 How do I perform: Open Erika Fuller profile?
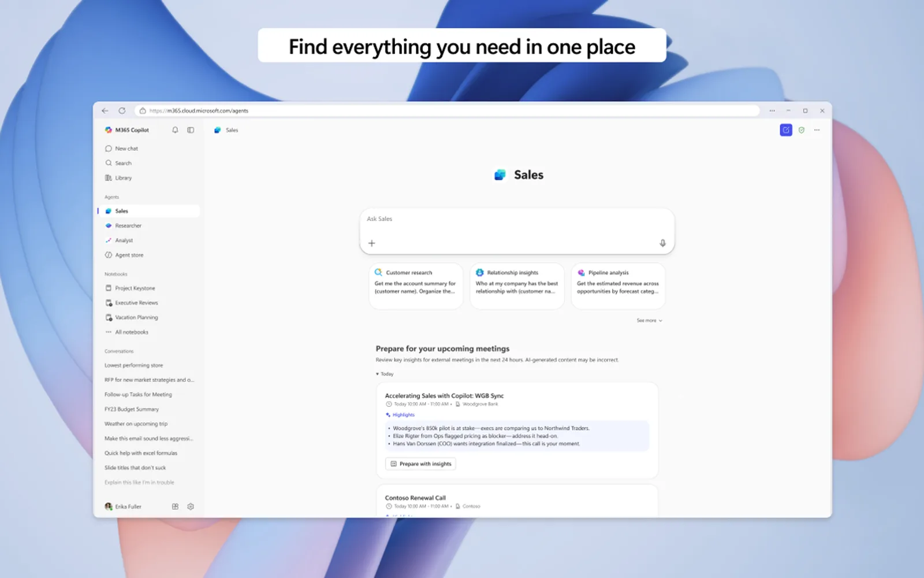tap(123, 506)
